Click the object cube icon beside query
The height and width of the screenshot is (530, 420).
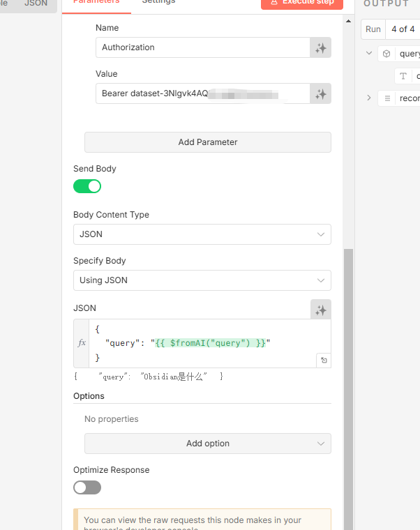[387, 54]
